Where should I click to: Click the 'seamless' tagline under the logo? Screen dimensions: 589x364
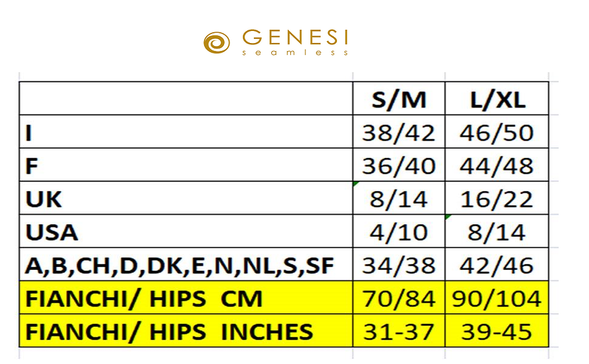[x=295, y=53]
